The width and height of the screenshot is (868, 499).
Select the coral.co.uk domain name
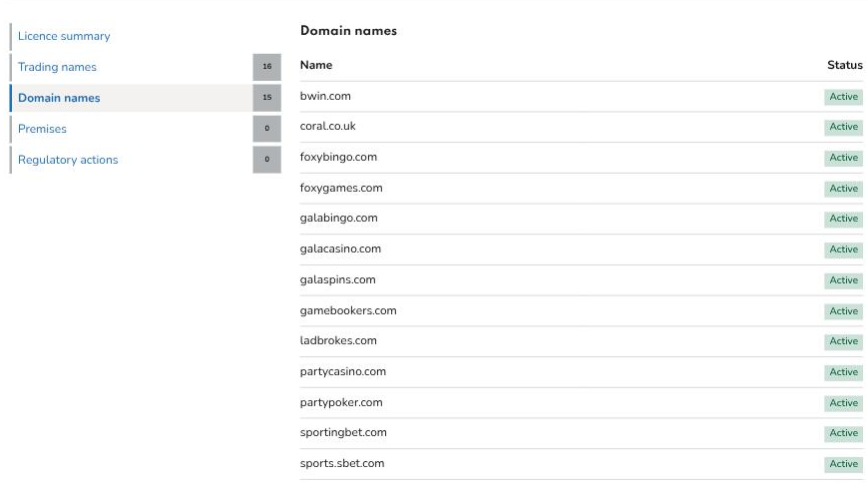[x=327, y=127]
